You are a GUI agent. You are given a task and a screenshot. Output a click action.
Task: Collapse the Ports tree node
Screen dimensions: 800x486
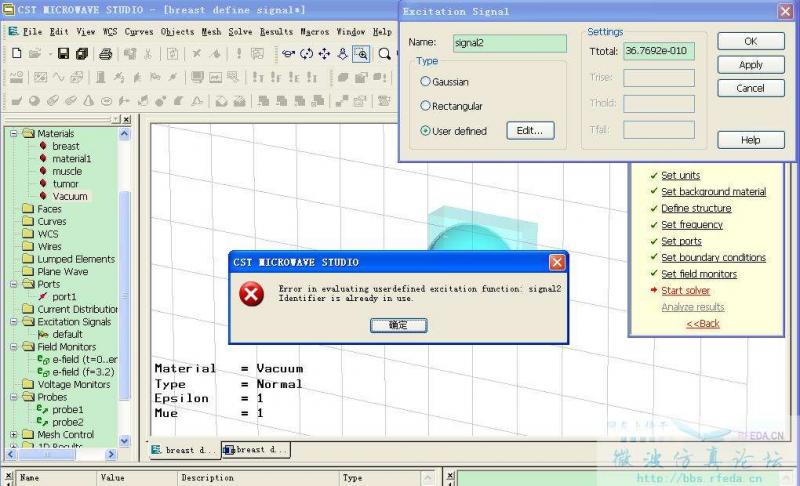click(x=13, y=284)
